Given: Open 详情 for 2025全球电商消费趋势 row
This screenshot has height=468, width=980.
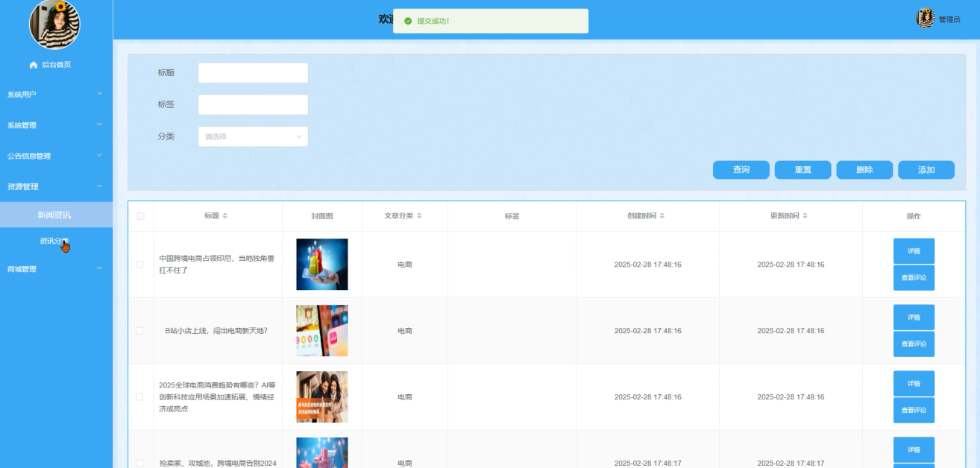Looking at the screenshot, I should (x=914, y=384).
